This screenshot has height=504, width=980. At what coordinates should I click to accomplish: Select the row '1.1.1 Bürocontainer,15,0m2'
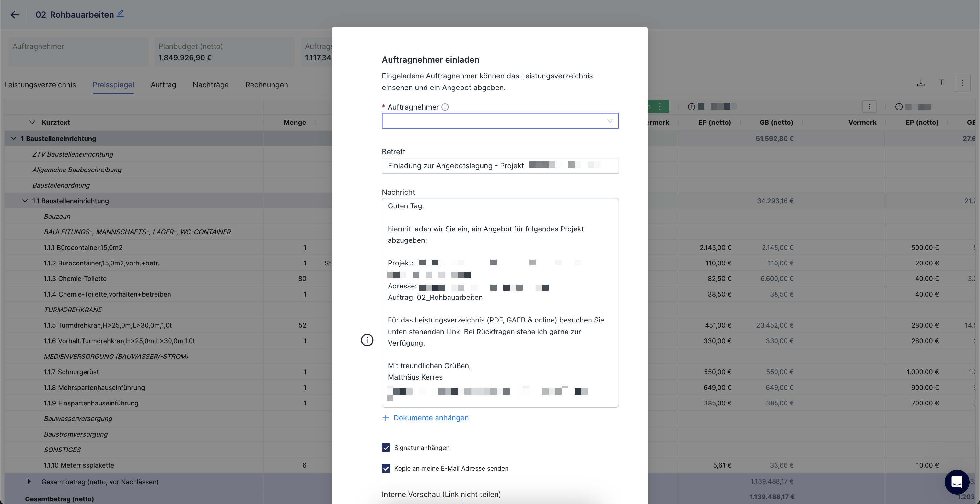pyautogui.click(x=168, y=247)
